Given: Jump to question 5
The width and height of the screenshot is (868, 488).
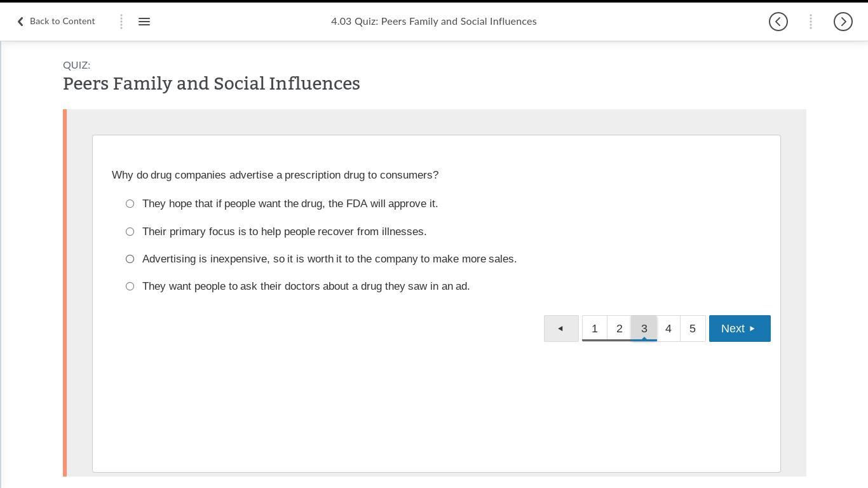Looking at the screenshot, I should click(693, 329).
